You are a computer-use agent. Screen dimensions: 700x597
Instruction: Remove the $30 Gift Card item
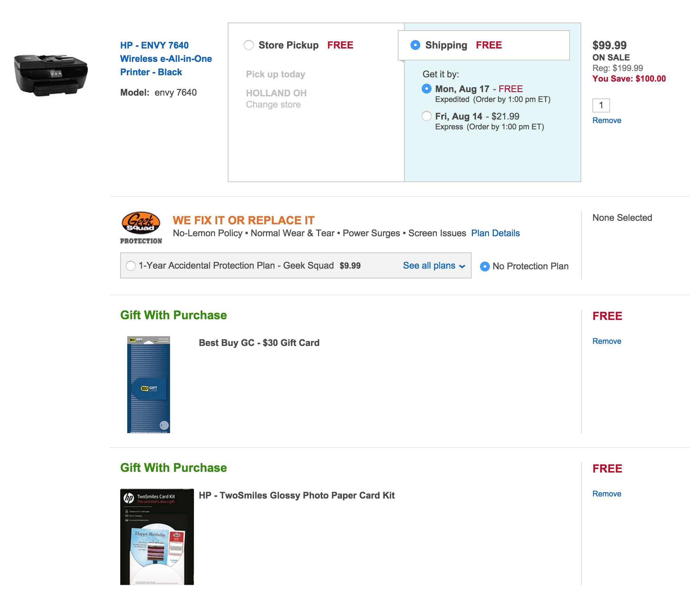[x=607, y=341]
